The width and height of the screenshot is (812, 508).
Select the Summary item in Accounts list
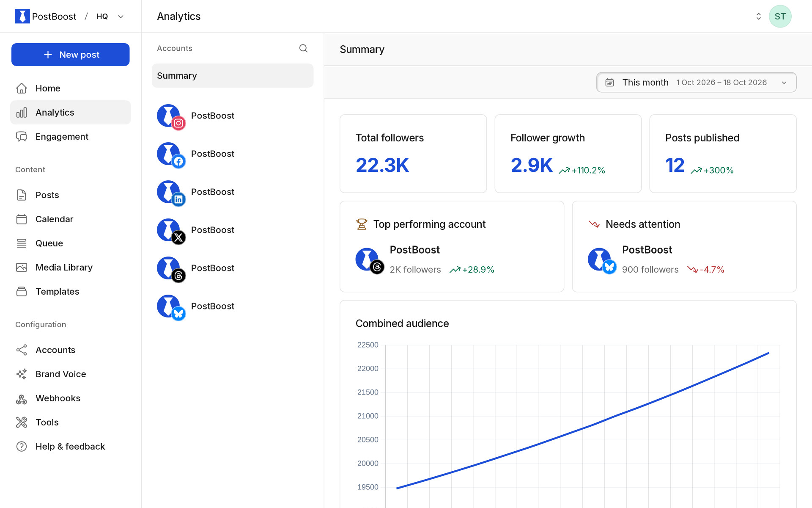tap(233, 75)
